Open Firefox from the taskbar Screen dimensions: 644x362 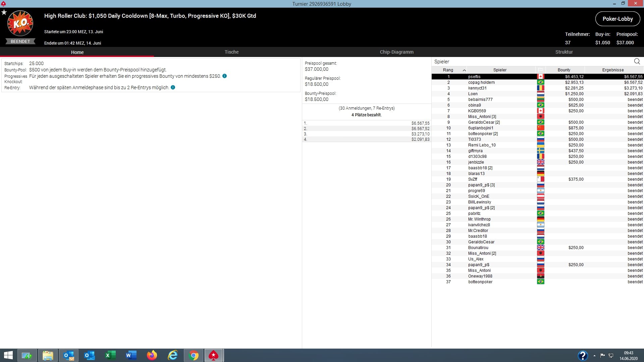coord(152,355)
